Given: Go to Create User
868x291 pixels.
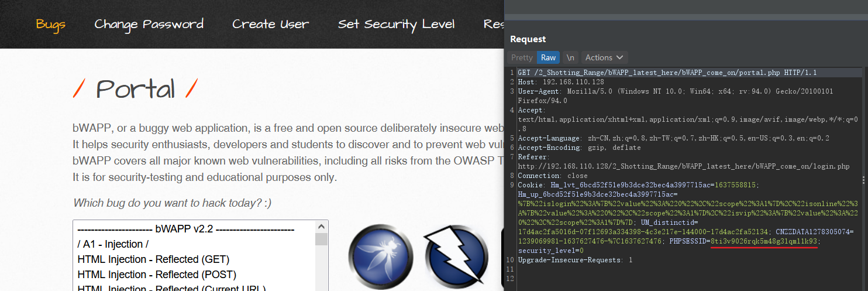Looking at the screenshot, I should click(271, 24).
